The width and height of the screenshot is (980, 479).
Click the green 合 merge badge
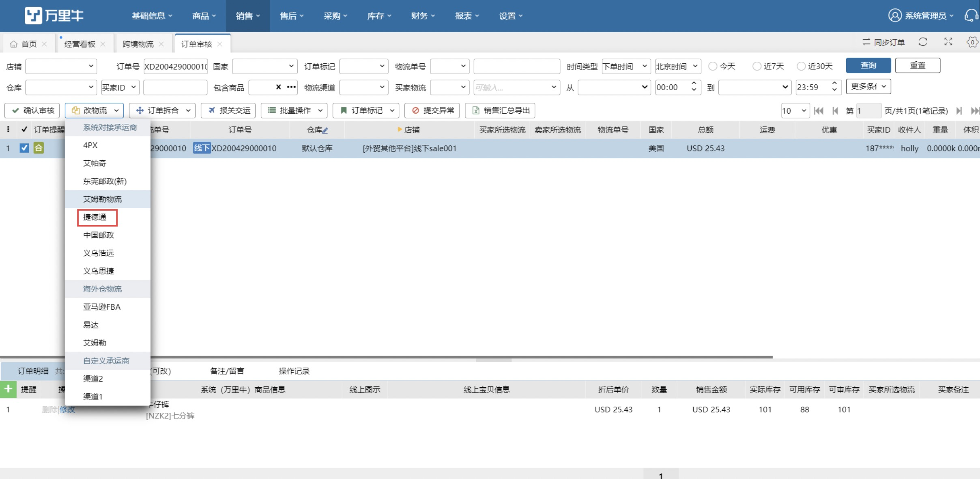click(39, 148)
